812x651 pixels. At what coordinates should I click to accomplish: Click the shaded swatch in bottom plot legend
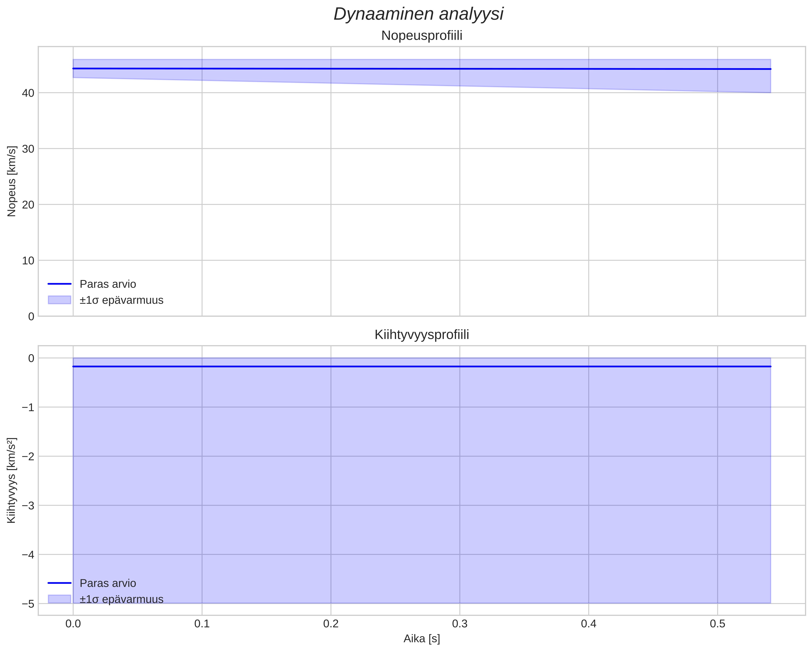click(60, 599)
